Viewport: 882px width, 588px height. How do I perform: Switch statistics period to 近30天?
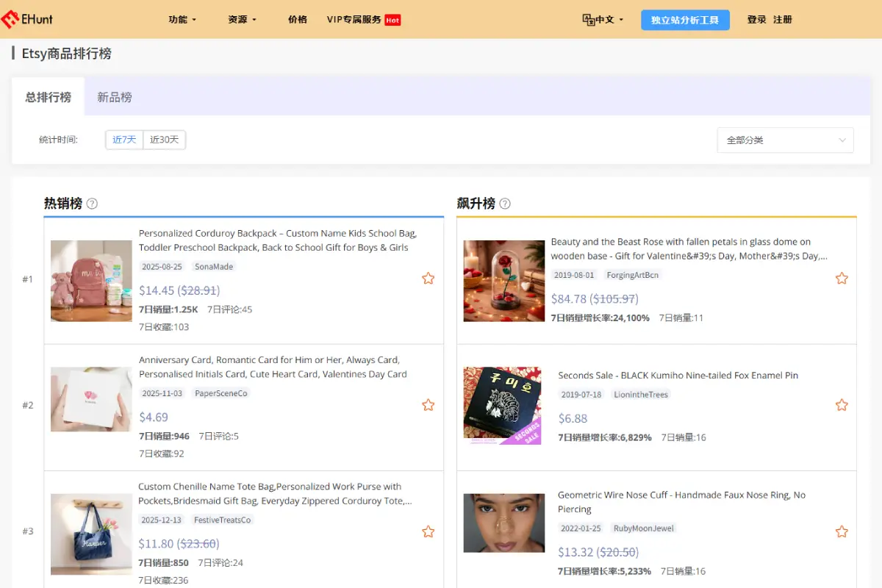click(x=164, y=139)
